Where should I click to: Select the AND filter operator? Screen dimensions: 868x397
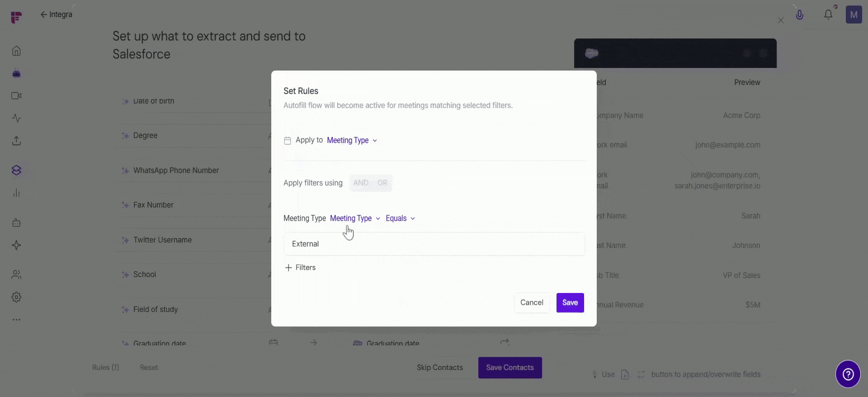pyautogui.click(x=361, y=183)
